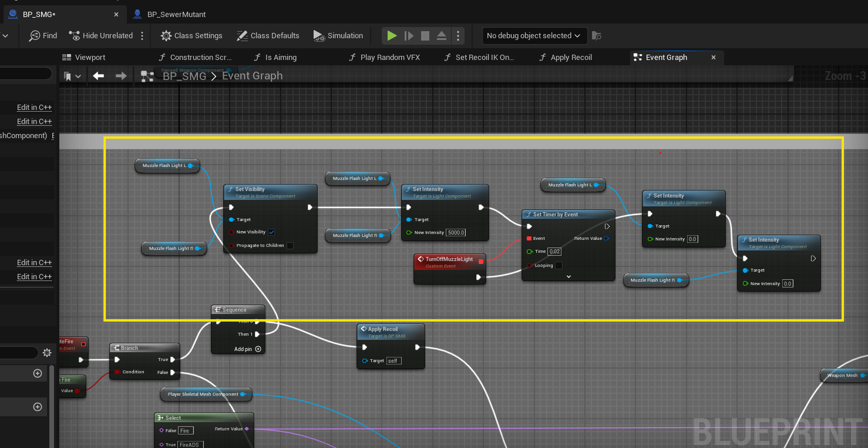
Task: Click the Stop simulation square icon
Action: (425, 36)
